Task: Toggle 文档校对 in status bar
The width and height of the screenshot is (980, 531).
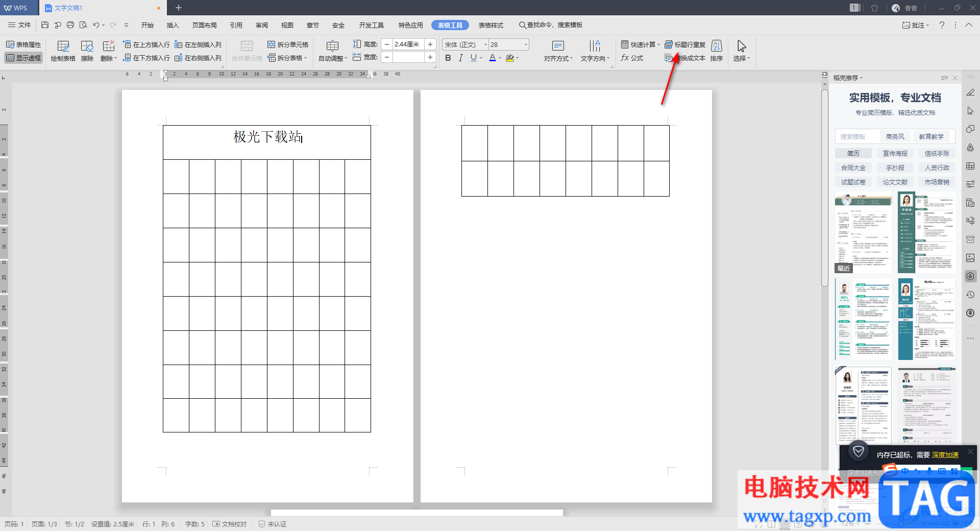Action: pyautogui.click(x=230, y=524)
